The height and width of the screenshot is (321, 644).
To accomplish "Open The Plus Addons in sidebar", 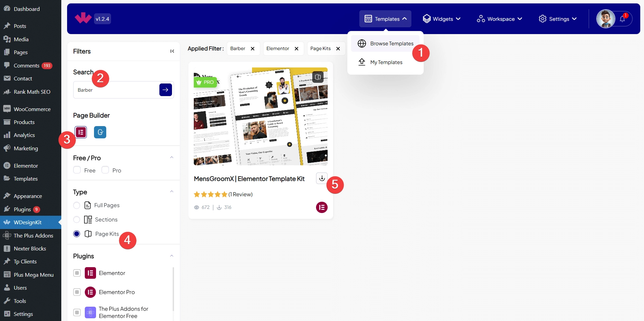I will 33,235.
